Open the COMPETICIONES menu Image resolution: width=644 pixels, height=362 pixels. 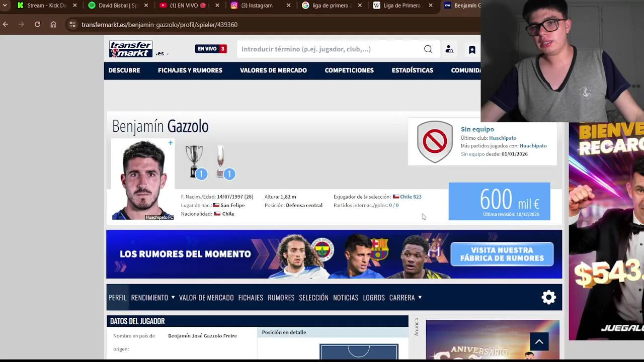tap(349, 70)
